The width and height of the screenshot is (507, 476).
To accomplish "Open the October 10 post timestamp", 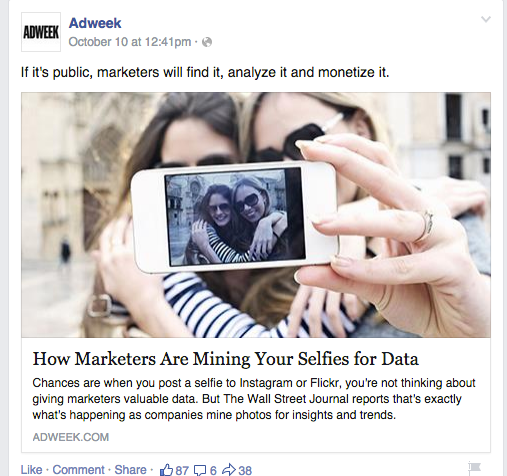I will [130, 42].
